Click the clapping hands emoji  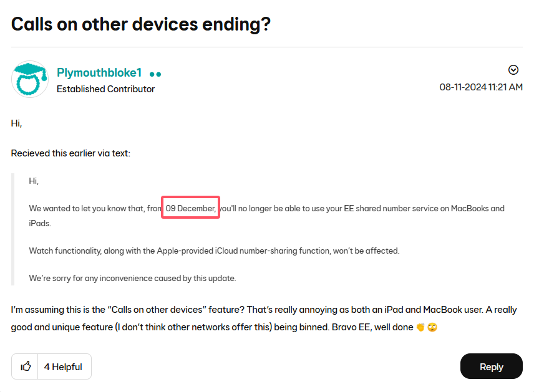pyautogui.click(x=420, y=327)
